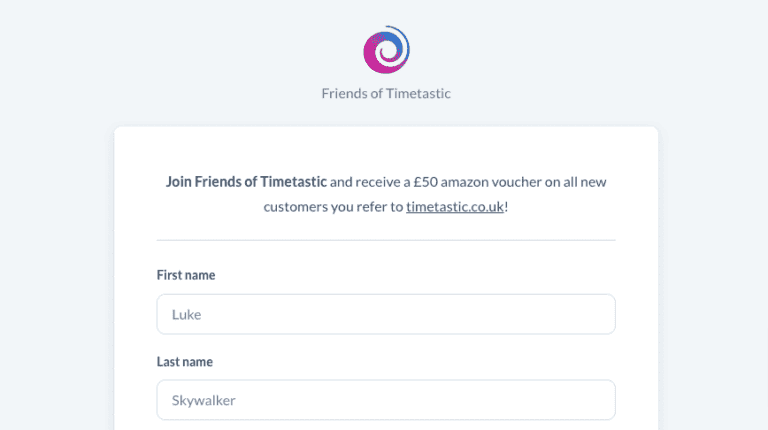Click the "Last name" field label
768x430 pixels.
point(185,361)
